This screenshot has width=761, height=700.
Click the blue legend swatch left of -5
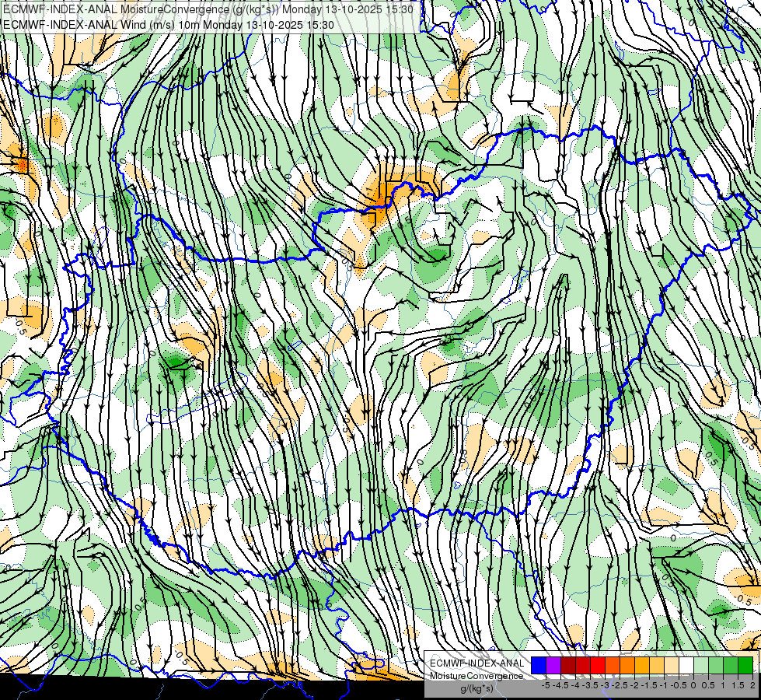pos(539,665)
